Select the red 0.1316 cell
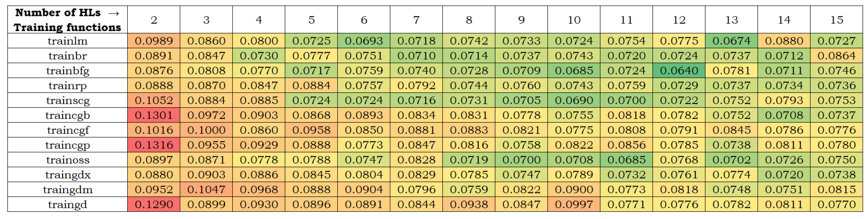Image resolution: width=868 pixels, height=219 pixels. [x=154, y=145]
